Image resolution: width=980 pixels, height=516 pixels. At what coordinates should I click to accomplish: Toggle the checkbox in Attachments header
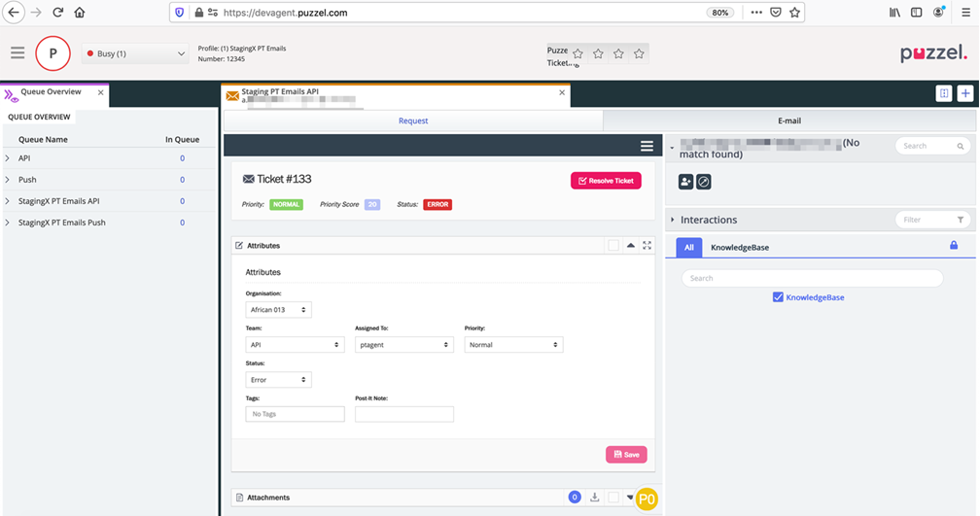pyautogui.click(x=613, y=498)
